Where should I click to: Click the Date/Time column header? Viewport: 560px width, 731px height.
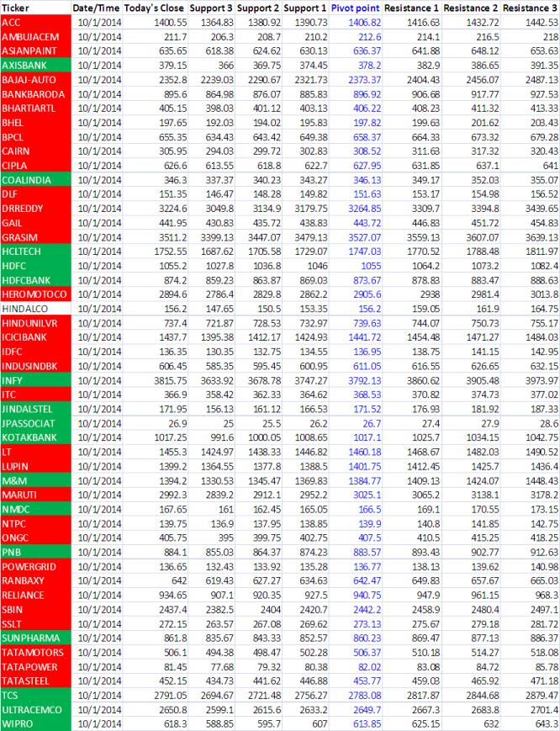[x=97, y=8]
